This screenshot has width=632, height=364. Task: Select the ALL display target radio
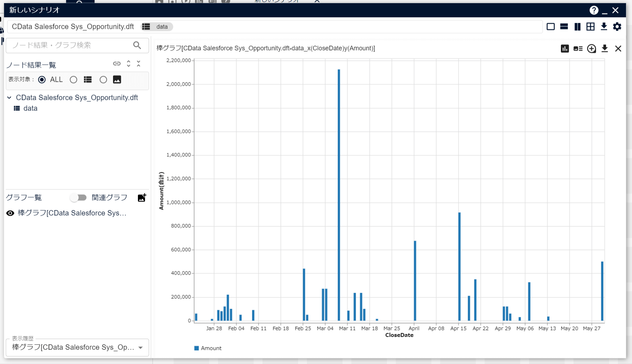(x=42, y=80)
